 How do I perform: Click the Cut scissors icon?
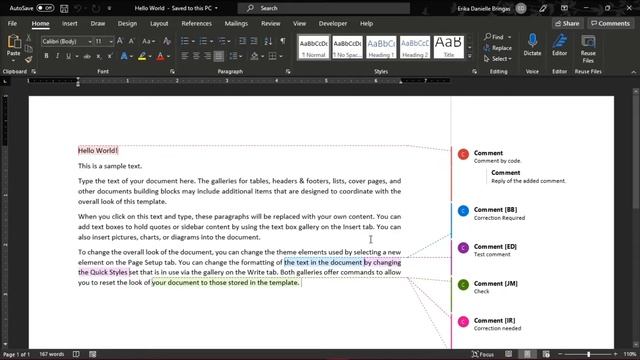click(29, 38)
